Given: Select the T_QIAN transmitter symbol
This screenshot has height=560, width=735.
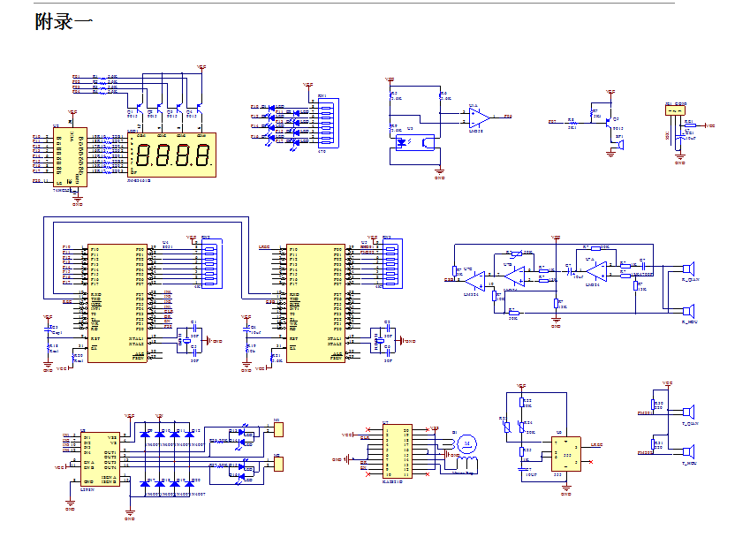Looking at the screenshot, I should tap(688, 412).
